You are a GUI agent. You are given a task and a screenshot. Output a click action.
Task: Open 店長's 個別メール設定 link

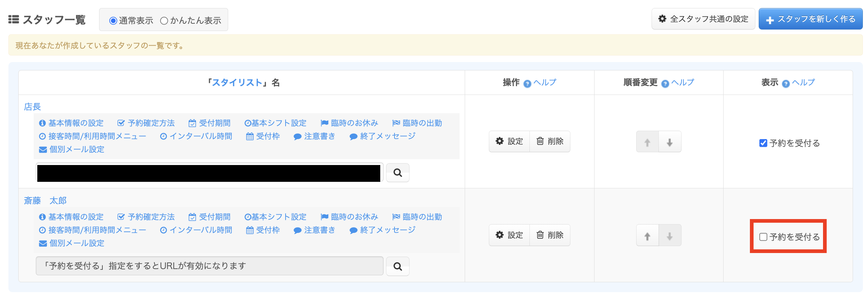pyautogui.click(x=72, y=150)
